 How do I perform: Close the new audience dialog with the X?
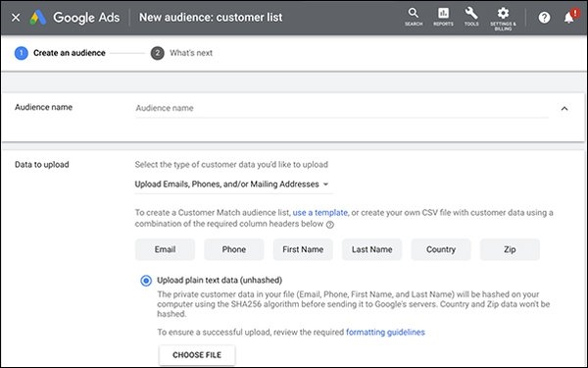point(16,18)
